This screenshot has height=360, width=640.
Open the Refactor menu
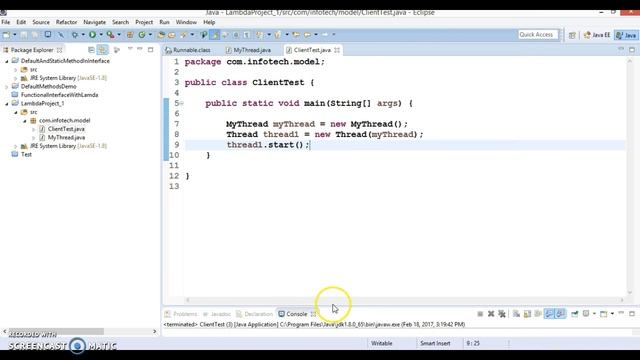tap(66, 22)
